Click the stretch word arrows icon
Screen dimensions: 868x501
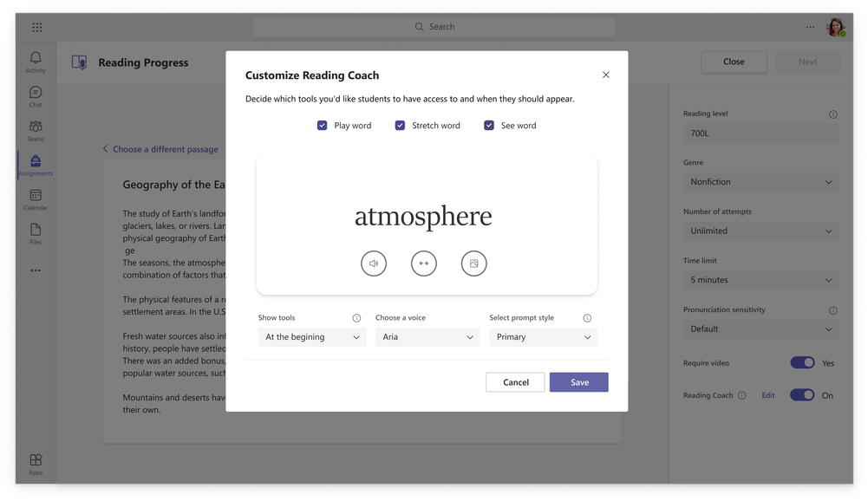point(423,264)
